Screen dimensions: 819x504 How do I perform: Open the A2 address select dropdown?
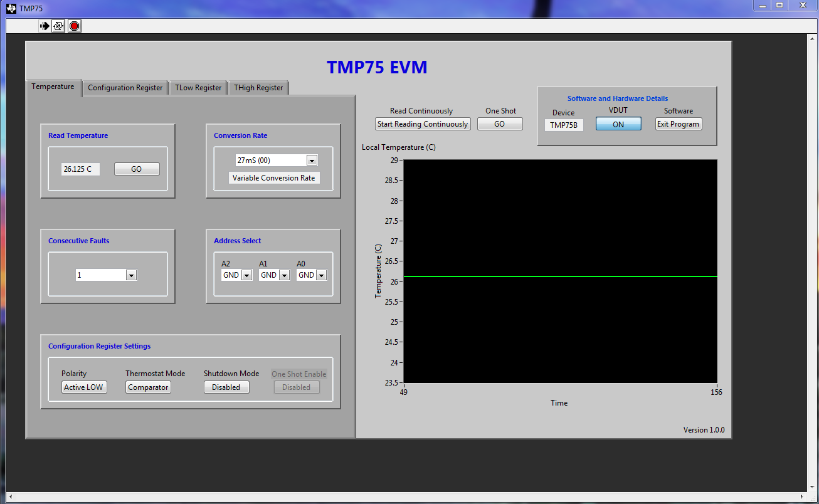pyautogui.click(x=246, y=275)
